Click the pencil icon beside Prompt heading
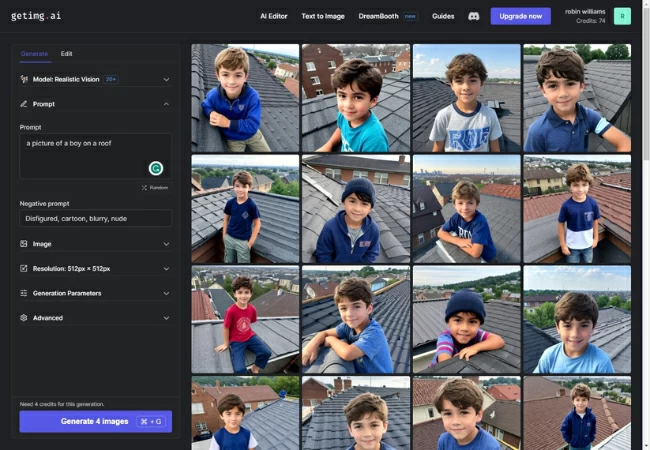 tap(24, 104)
